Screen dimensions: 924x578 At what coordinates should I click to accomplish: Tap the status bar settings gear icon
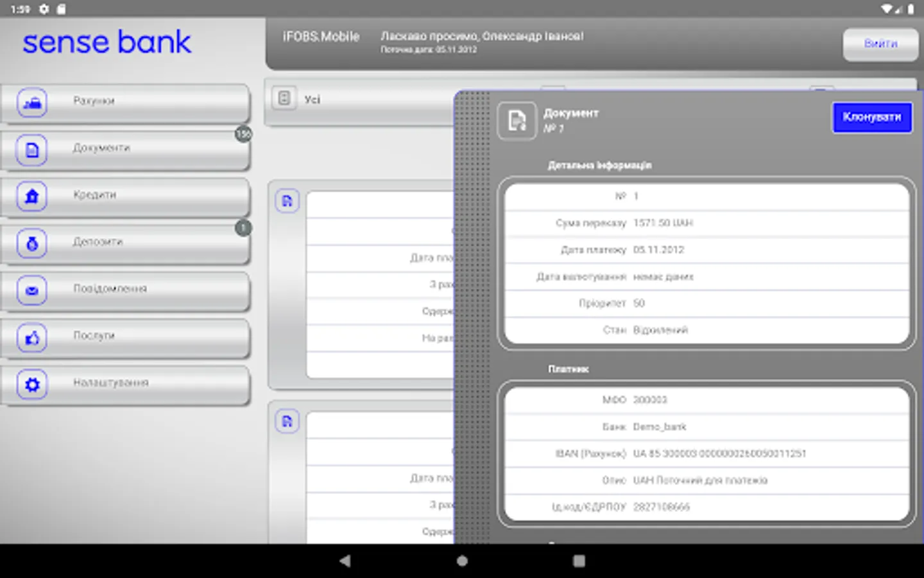pos(44,9)
